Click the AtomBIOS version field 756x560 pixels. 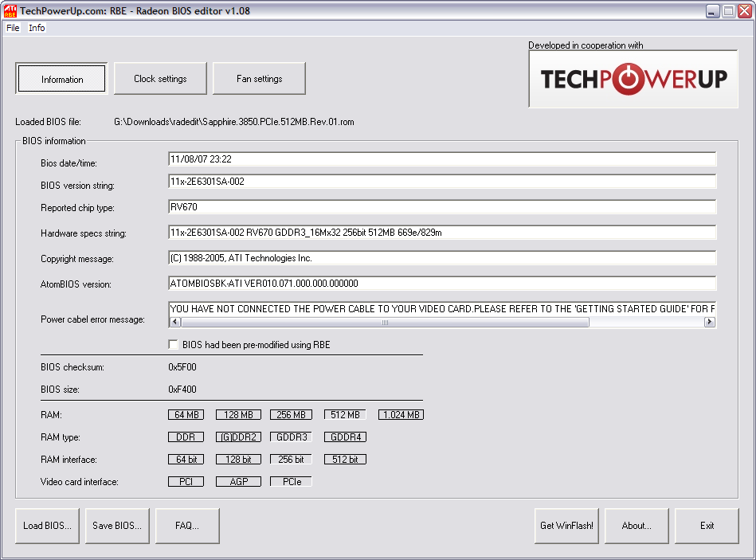click(442, 284)
